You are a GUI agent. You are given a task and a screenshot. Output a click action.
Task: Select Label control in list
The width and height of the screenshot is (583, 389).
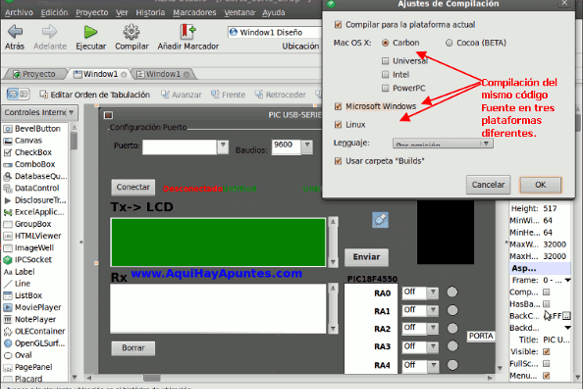tap(19, 272)
